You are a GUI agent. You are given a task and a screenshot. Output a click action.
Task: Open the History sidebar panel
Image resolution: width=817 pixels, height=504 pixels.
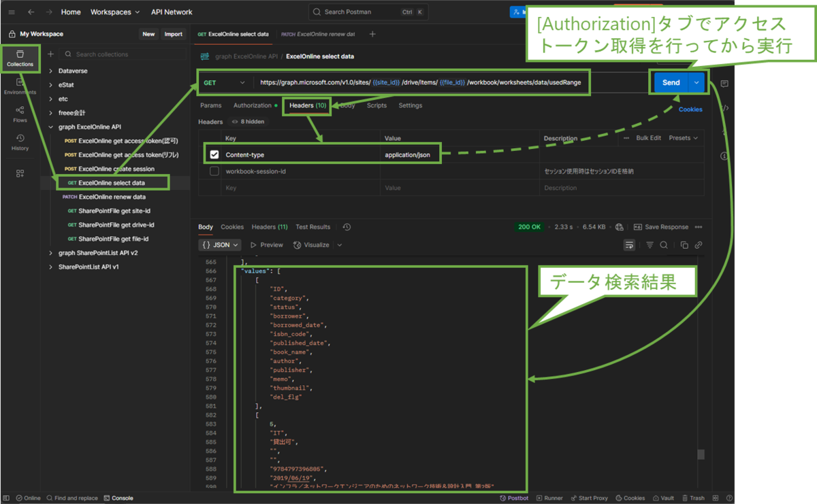click(x=20, y=141)
